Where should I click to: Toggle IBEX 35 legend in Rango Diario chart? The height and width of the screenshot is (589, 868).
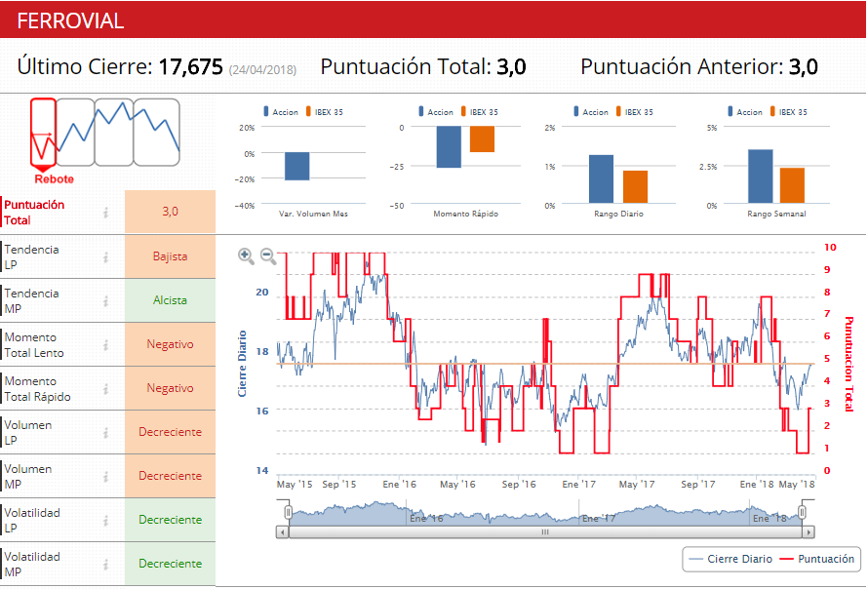coord(635,112)
